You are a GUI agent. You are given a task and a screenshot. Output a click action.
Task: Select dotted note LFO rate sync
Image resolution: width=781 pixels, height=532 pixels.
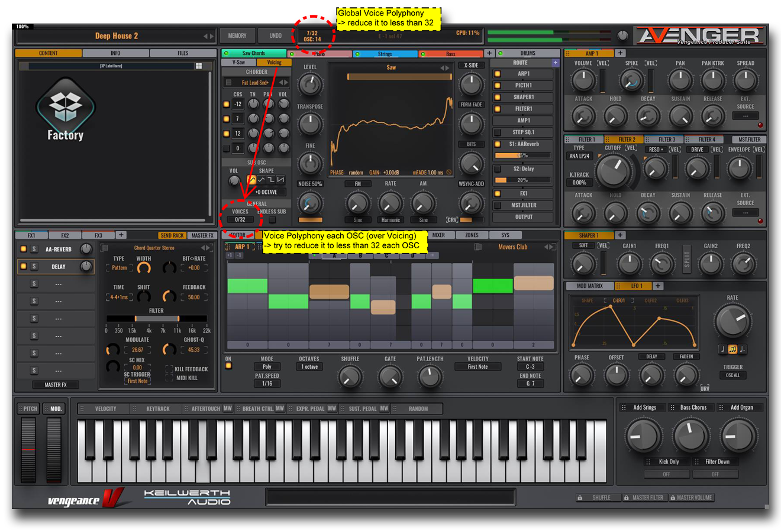click(743, 349)
